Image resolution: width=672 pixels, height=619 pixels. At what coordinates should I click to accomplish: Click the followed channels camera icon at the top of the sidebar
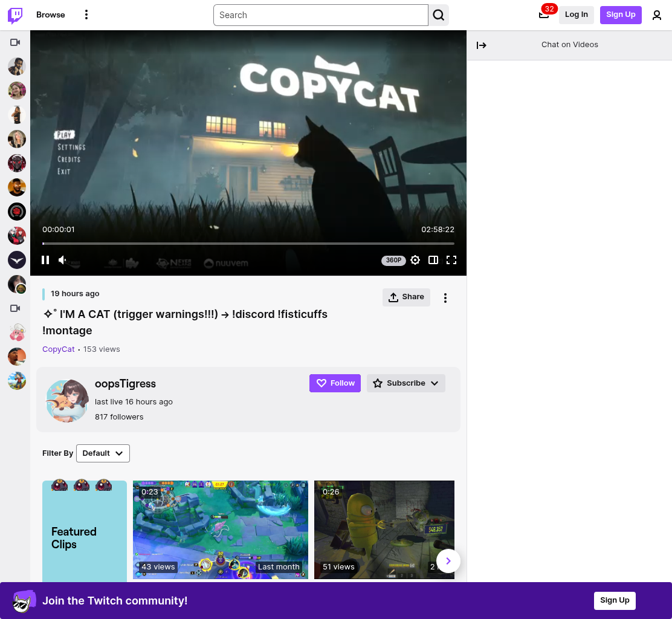pyautogui.click(x=15, y=42)
